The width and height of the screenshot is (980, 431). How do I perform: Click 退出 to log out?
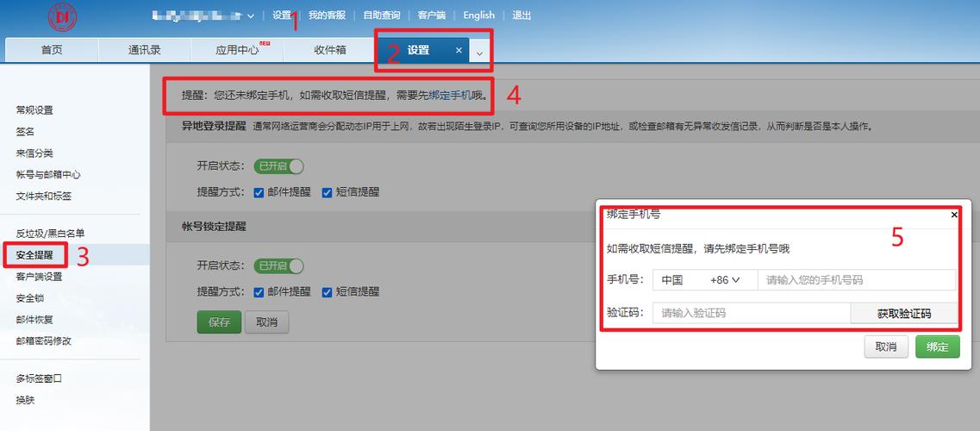tap(521, 16)
